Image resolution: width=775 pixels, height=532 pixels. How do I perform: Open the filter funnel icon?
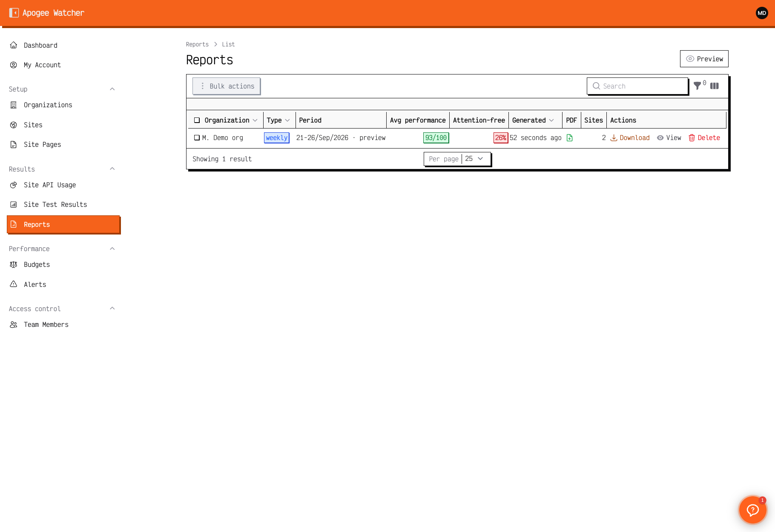tap(697, 86)
